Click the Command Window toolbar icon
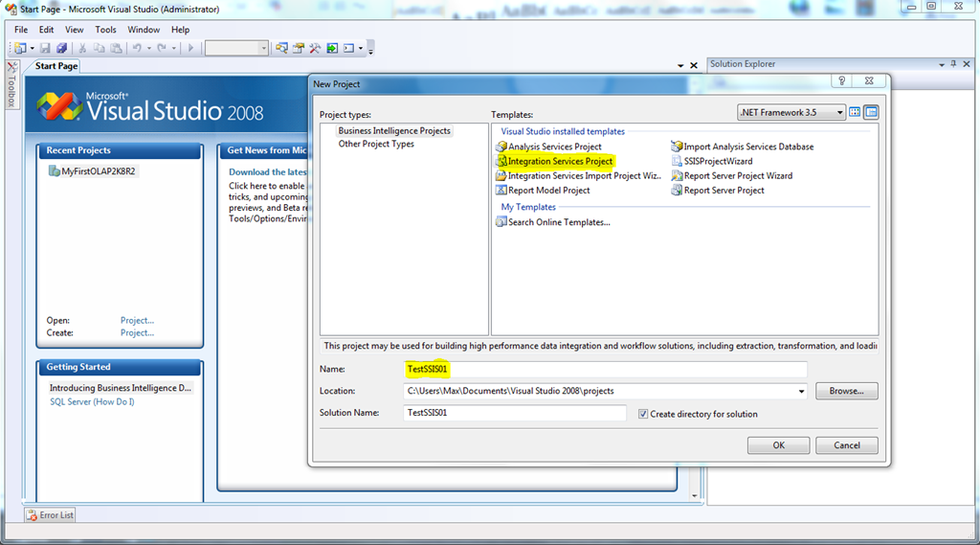Screen dimensions: 980x545 [348, 48]
